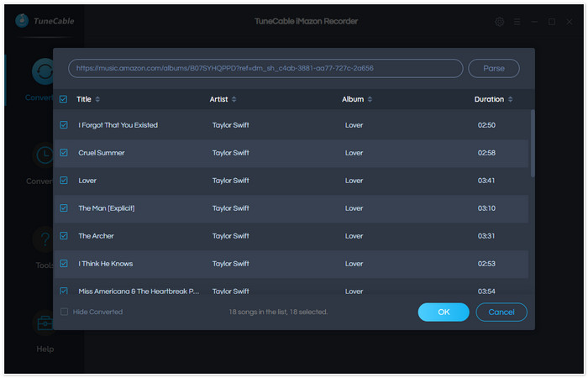Maximize the TuneCable window
The width and height of the screenshot is (588, 378).
[x=552, y=22]
